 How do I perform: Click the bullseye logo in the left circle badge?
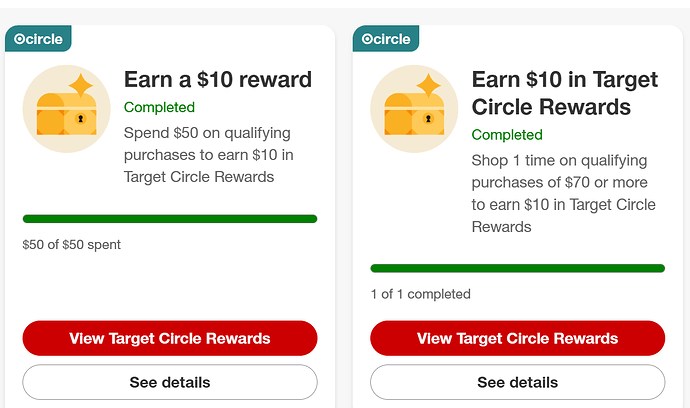(x=19, y=39)
